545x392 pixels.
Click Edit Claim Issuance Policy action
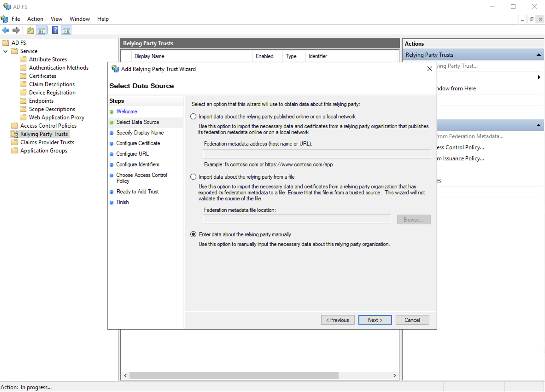tap(460, 158)
